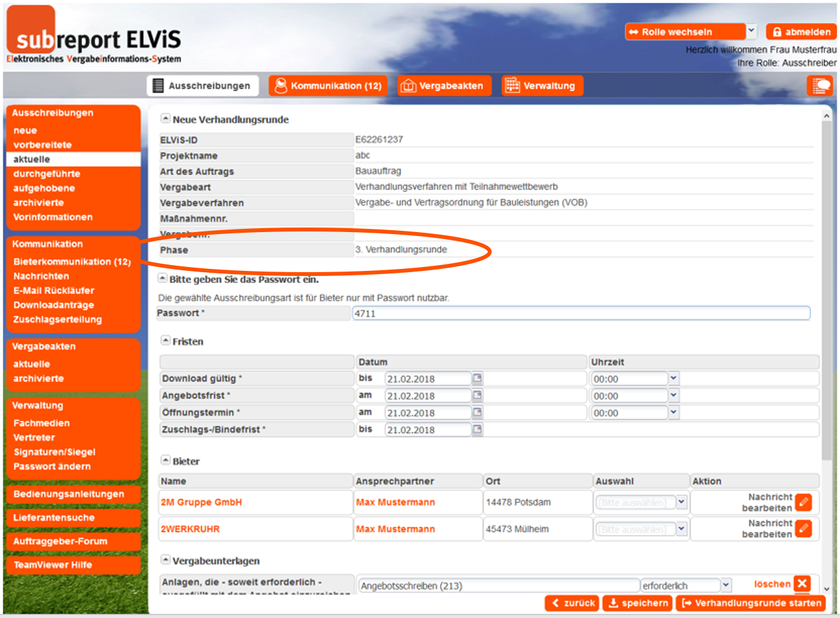
Task: Expand the Rolle wechseln dropdown arrow
Action: 751,31
